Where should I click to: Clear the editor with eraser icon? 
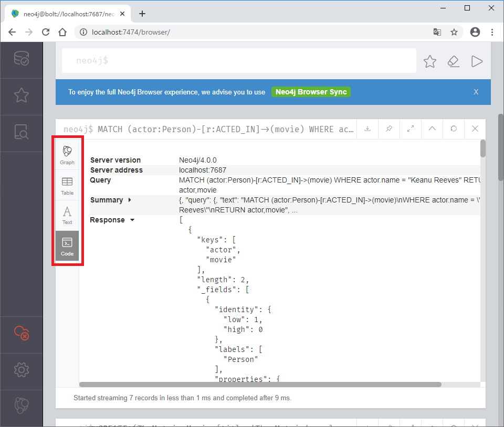[453, 61]
